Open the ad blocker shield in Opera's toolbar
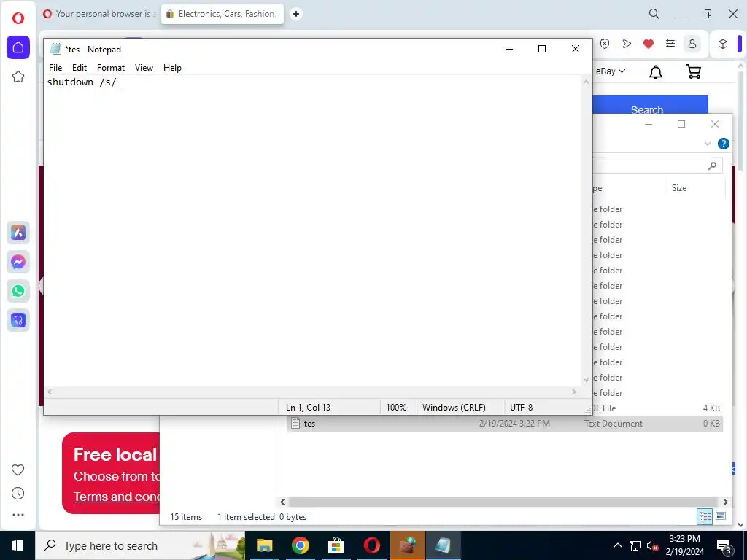Image resolution: width=747 pixels, height=560 pixels. click(x=605, y=44)
